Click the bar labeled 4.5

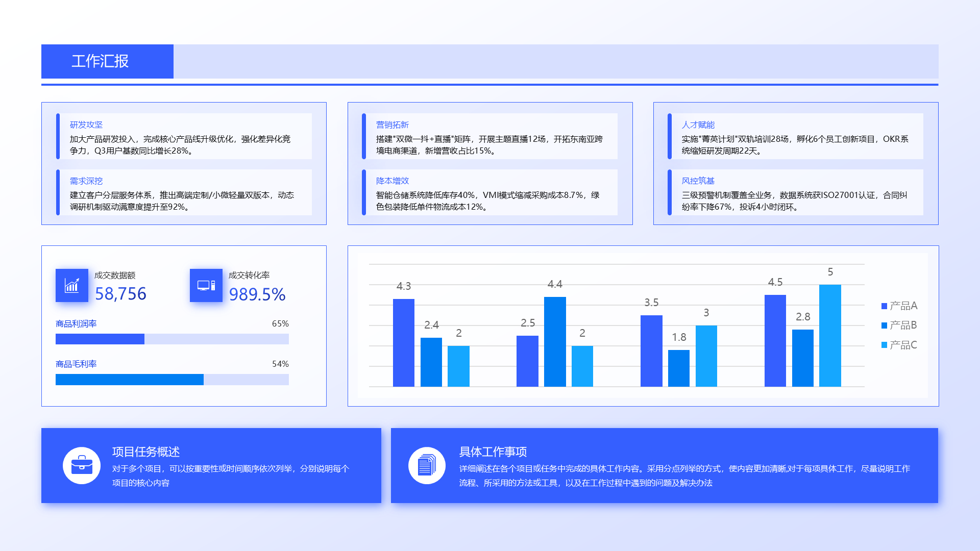coord(775,341)
